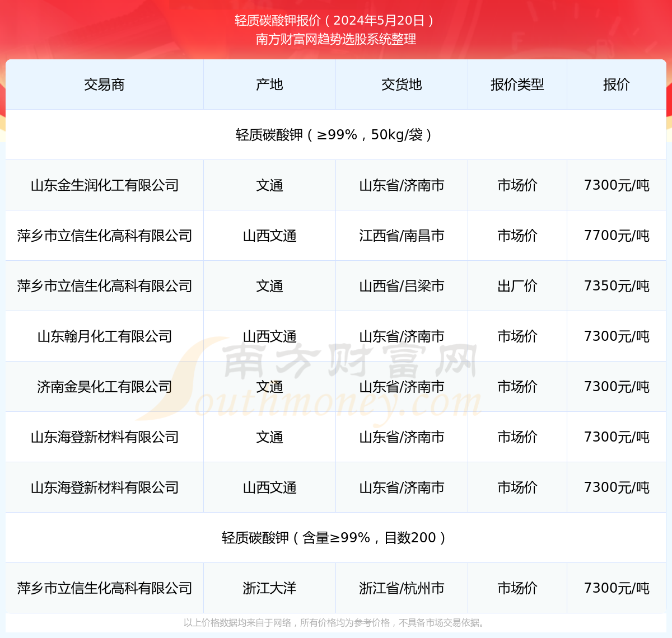Click section row 轻质碳酸钾（含量≥99%，目数200）

coord(335,538)
